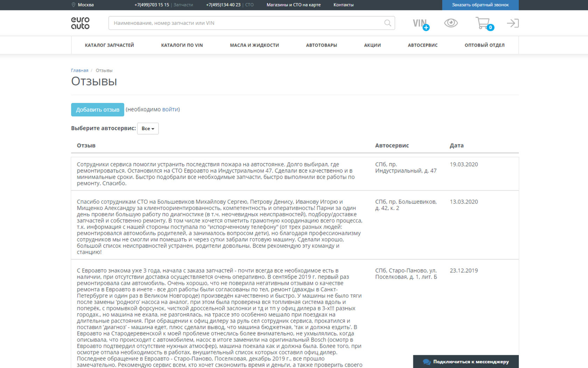Click the Автосервис column header
Screen dimensions: 588x368
(392, 145)
